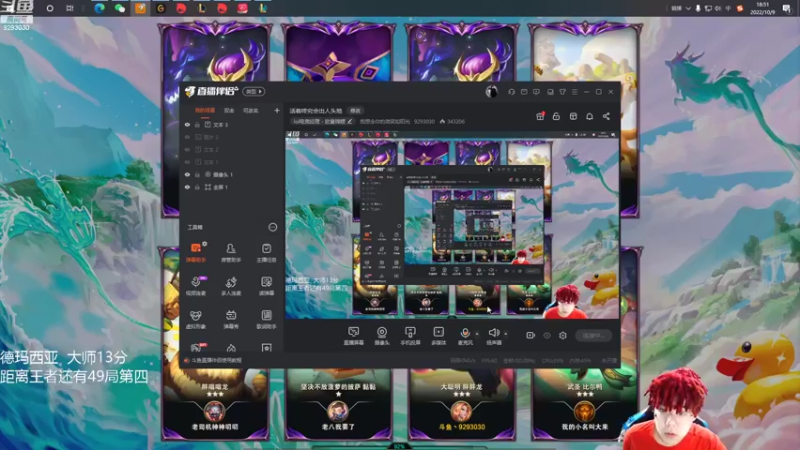Screen dimensions: 800x450
Task: Open the 房管助手 tool
Action: (x=231, y=253)
